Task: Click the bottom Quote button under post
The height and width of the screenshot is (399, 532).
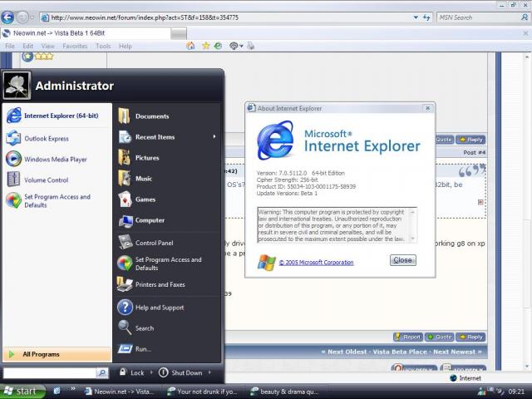Action: pyautogui.click(x=440, y=337)
